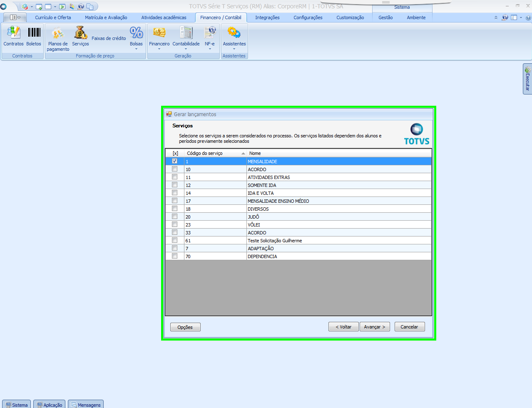Open dropdown arrow after first quick-access globe
The height and width of the screenshot is (408, 532).
(32, 7)
